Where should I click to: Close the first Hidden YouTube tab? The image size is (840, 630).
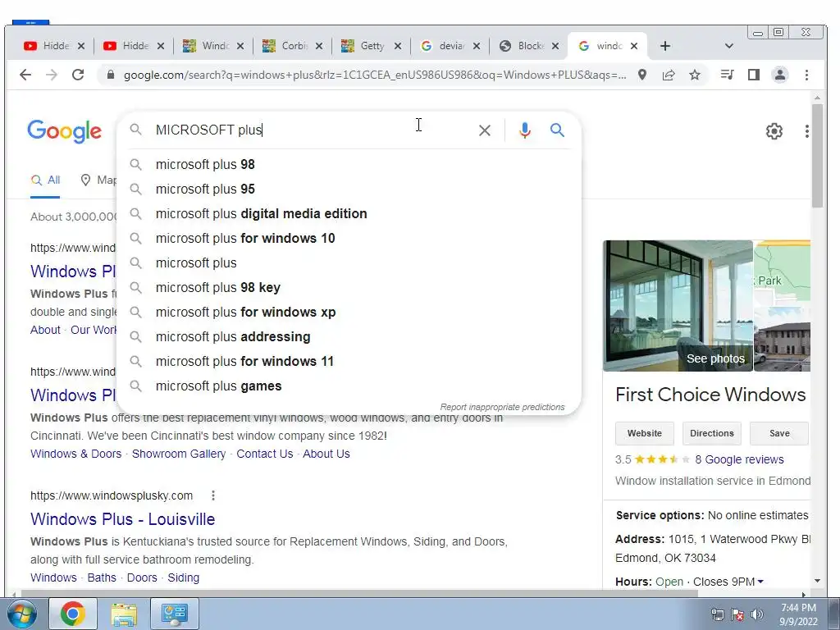81,46
